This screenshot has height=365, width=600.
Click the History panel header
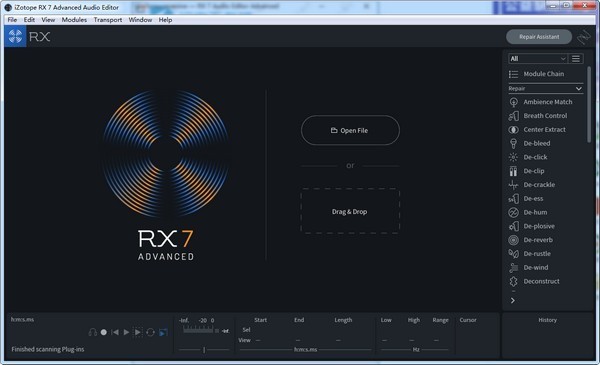coord(548,320)
